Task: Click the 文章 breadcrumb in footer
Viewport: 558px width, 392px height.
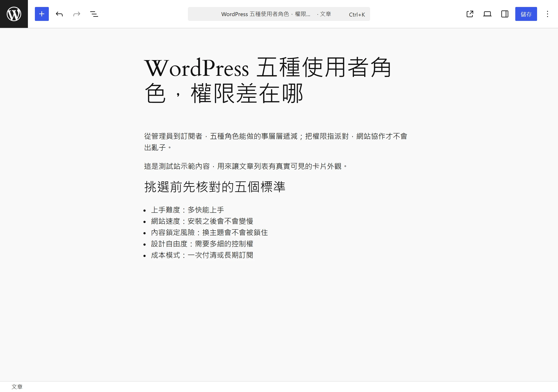Action: (17, 386)
